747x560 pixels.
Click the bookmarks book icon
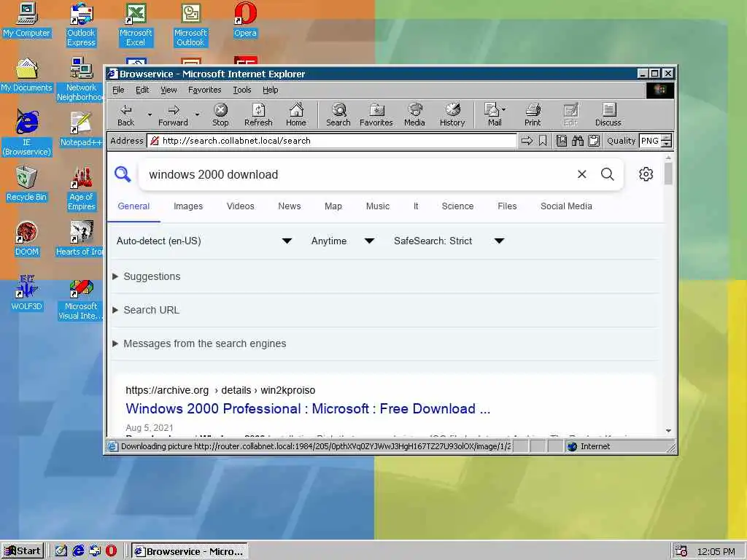(x=562, y=141)
